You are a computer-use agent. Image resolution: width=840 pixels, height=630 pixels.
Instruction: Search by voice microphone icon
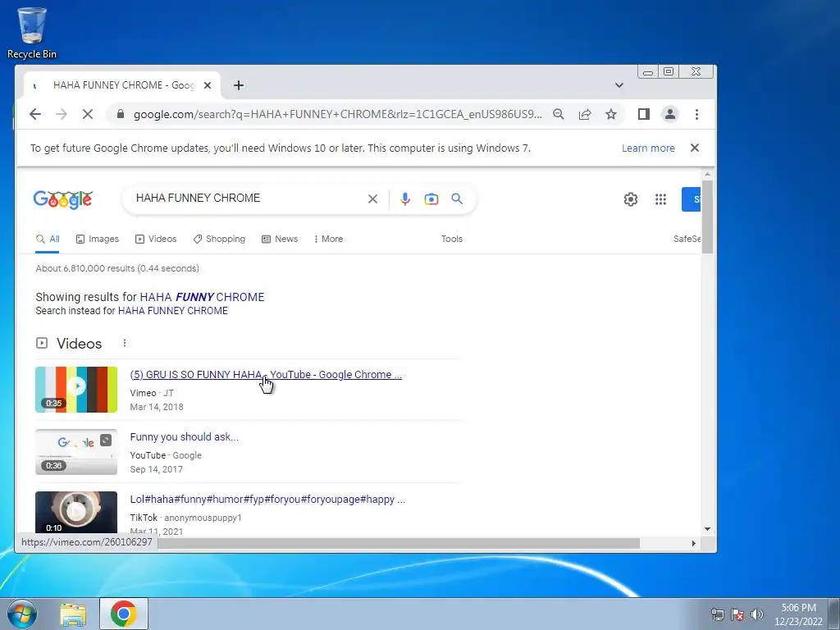[x=405, y=199]
